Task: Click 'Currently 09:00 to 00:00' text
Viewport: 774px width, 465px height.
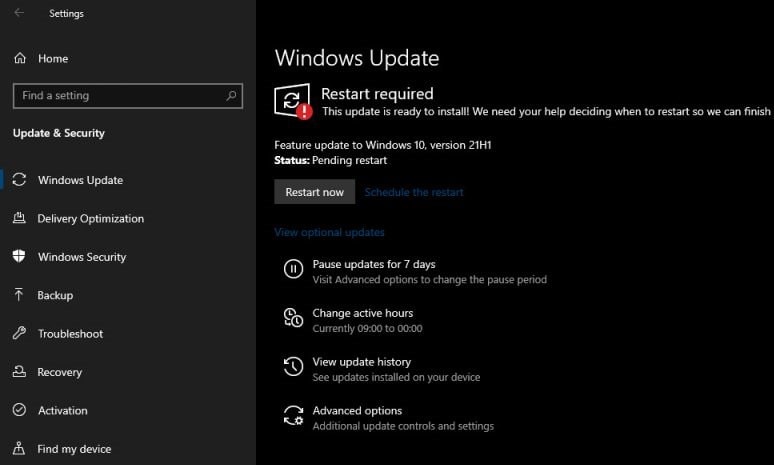Action: point(367,328)
